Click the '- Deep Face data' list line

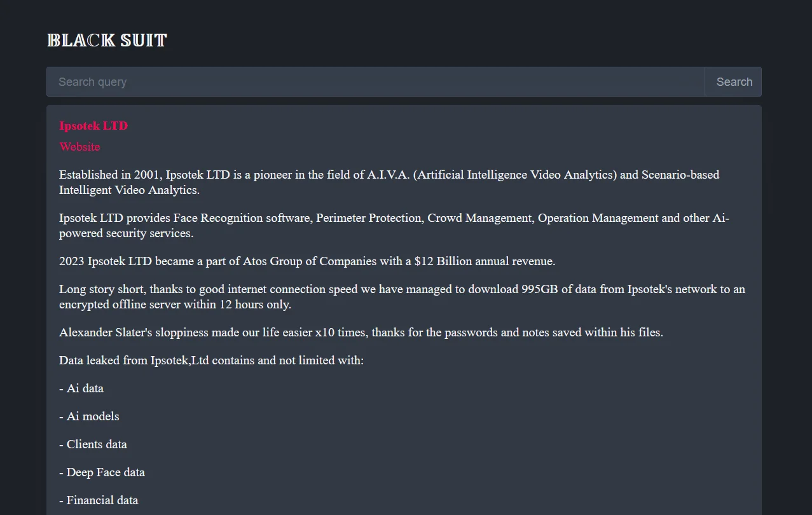coord(102,472)
